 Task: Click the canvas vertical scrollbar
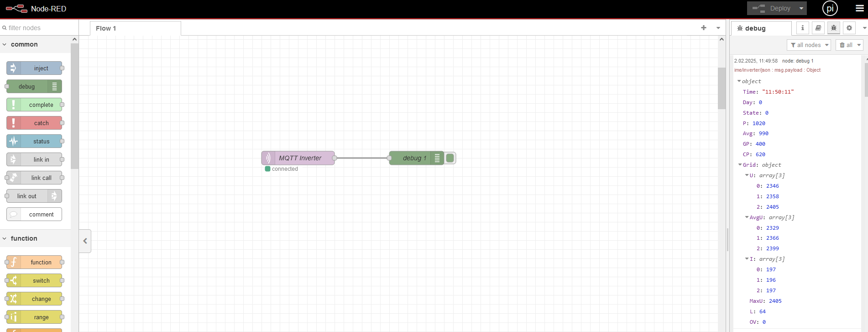tap(722, 88)
